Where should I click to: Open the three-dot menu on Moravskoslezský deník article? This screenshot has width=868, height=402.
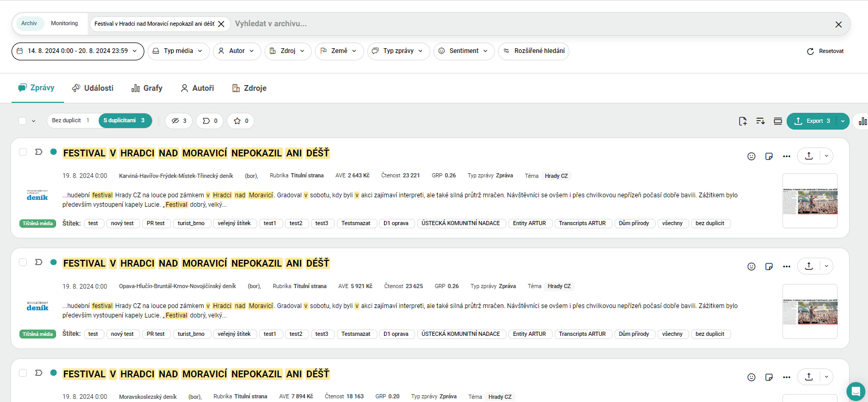(x=786, y=377)
